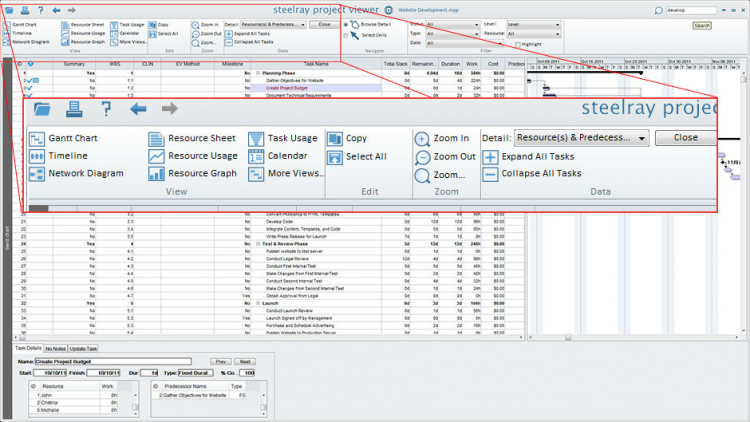This screenshot has width=750, height=422.
Task: Select the Select Cells radio button
Action: tap(346, 35)
